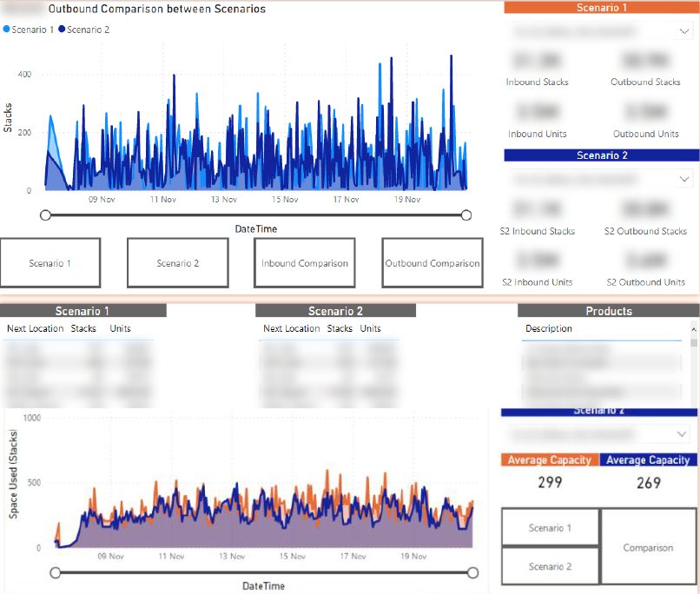Click the Scenario 2 legend marker

(x=63, y=30)
